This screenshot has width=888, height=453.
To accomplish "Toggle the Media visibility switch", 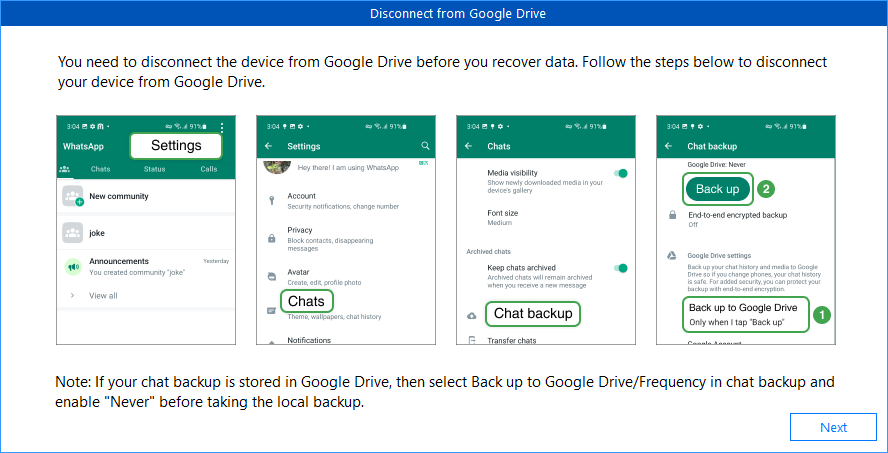I will tap(620, 173).
